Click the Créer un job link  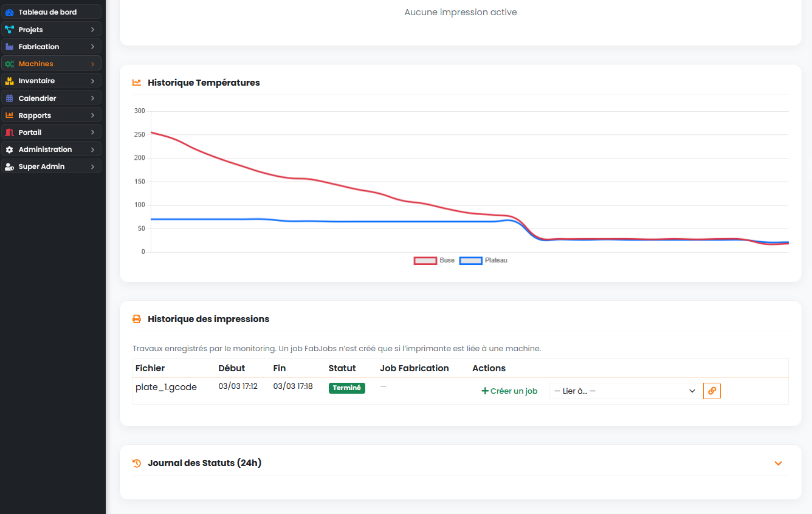509,391
